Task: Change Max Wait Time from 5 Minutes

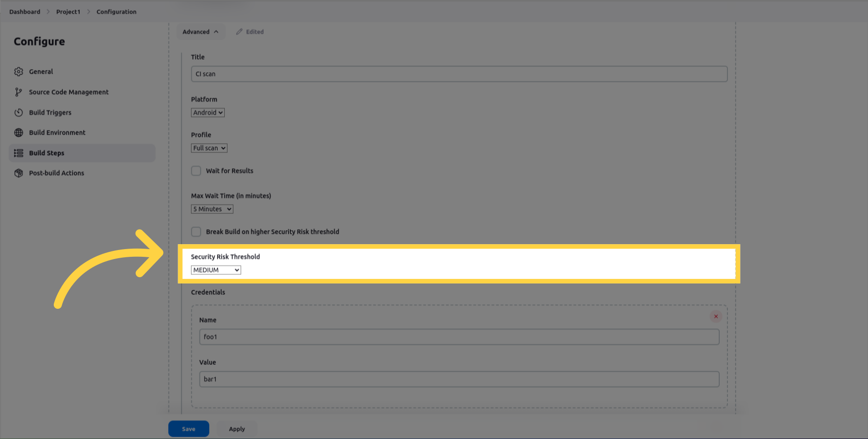Action: click(x=212, y=209)
